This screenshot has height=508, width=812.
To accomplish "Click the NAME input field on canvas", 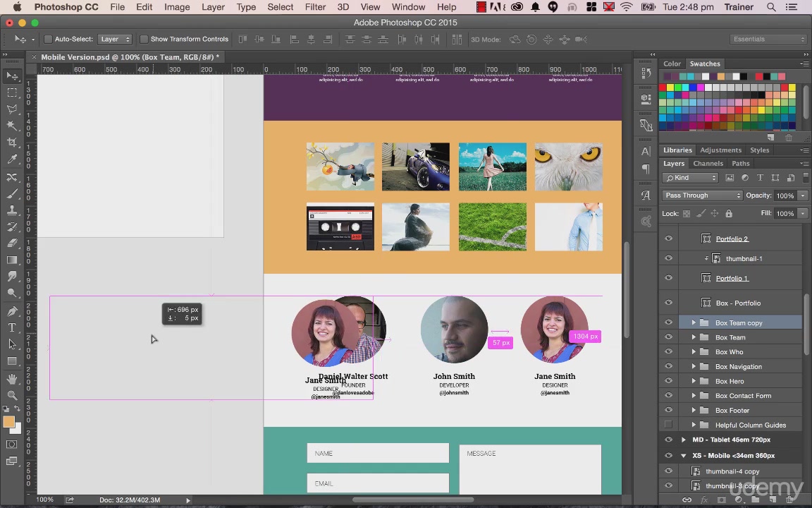I will [x=378, y=453].
